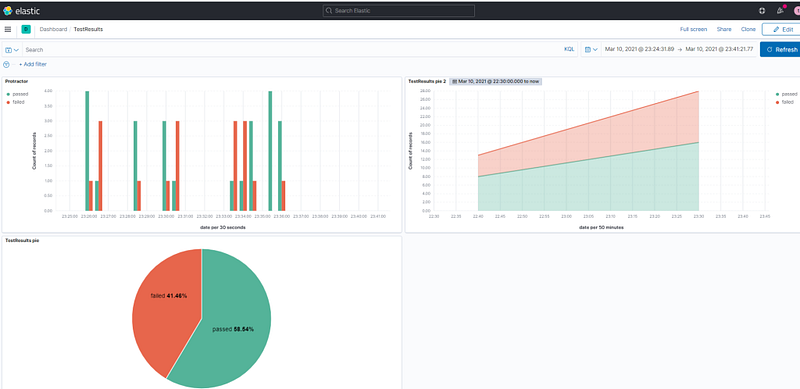Open the hamburger navigation menu
The width and height of the screenshot is (800, 389).
pos(8,30)
